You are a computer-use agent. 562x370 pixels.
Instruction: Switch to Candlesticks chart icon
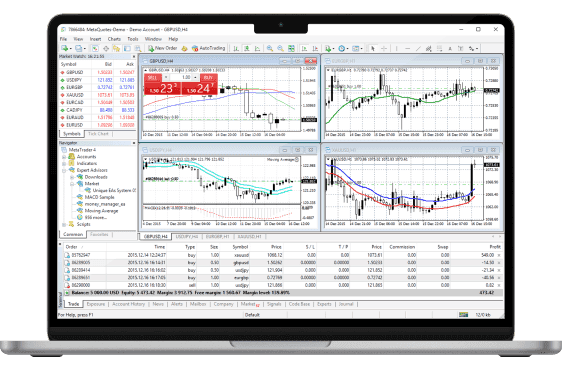[x=247, y=48]
